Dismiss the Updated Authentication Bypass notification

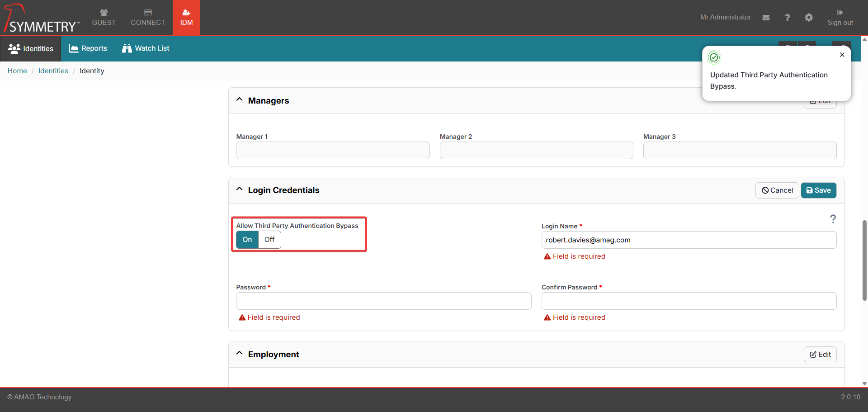coord(842,55)
